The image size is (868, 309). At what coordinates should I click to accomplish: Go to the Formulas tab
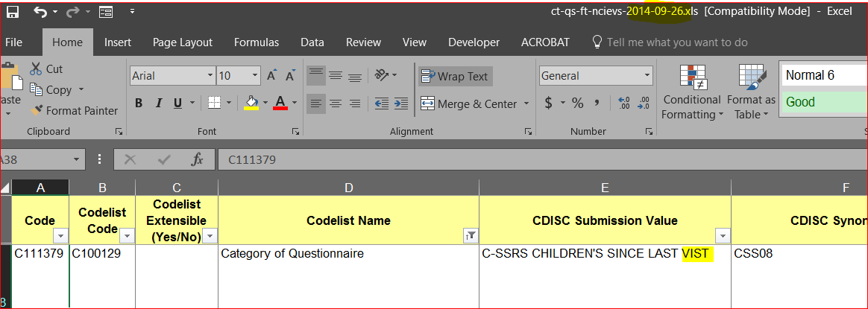click(257, 42)
